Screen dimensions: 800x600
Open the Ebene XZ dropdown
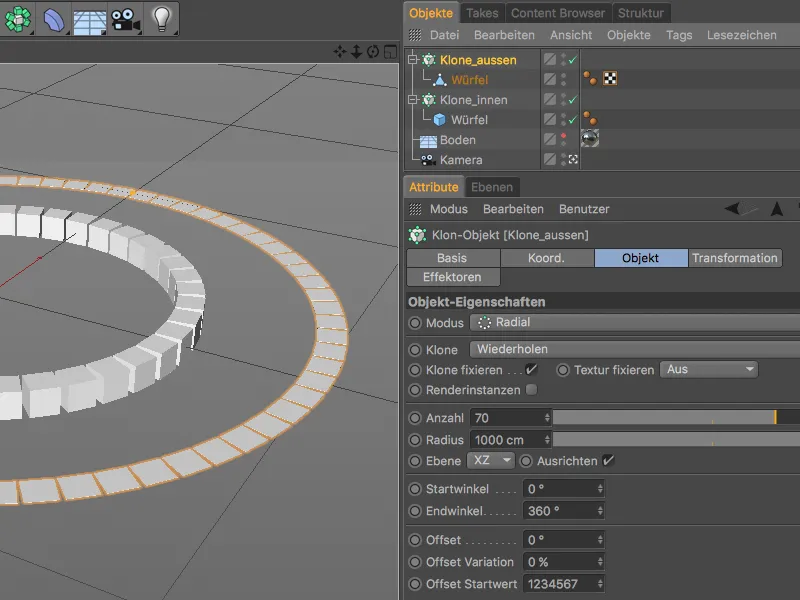[x=491, y=460]
